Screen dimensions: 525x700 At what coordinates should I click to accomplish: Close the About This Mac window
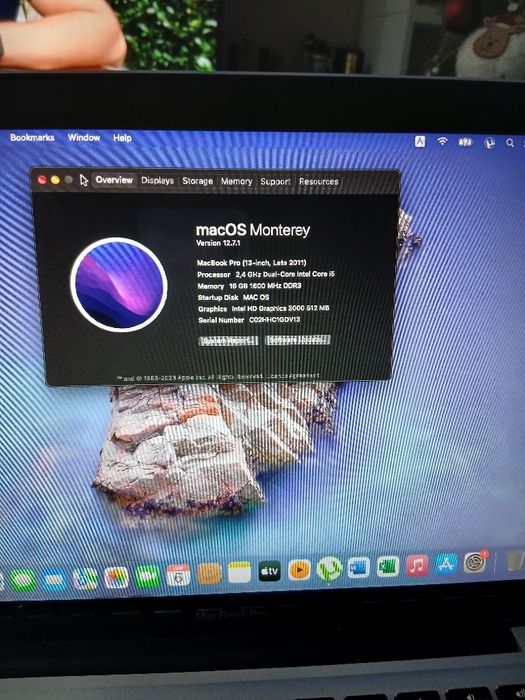pos(42,179)
